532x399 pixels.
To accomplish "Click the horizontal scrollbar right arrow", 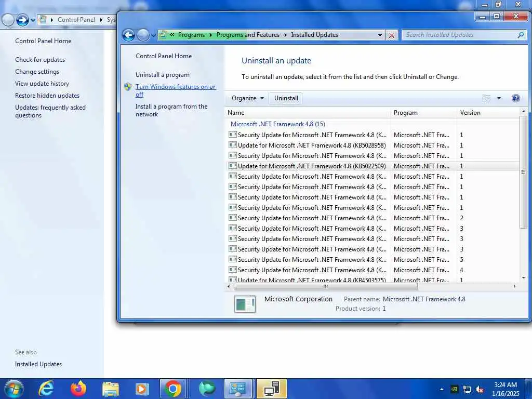I will [515, 287].
